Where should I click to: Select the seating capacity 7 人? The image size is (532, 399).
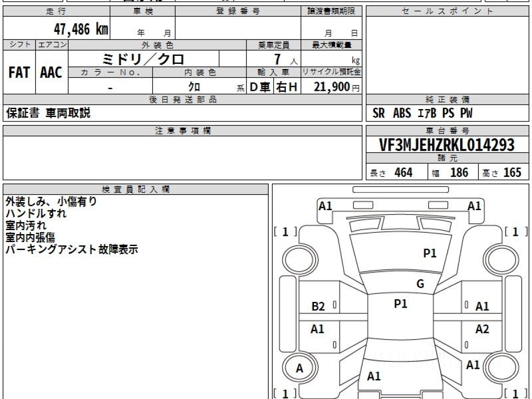point(286,59)
